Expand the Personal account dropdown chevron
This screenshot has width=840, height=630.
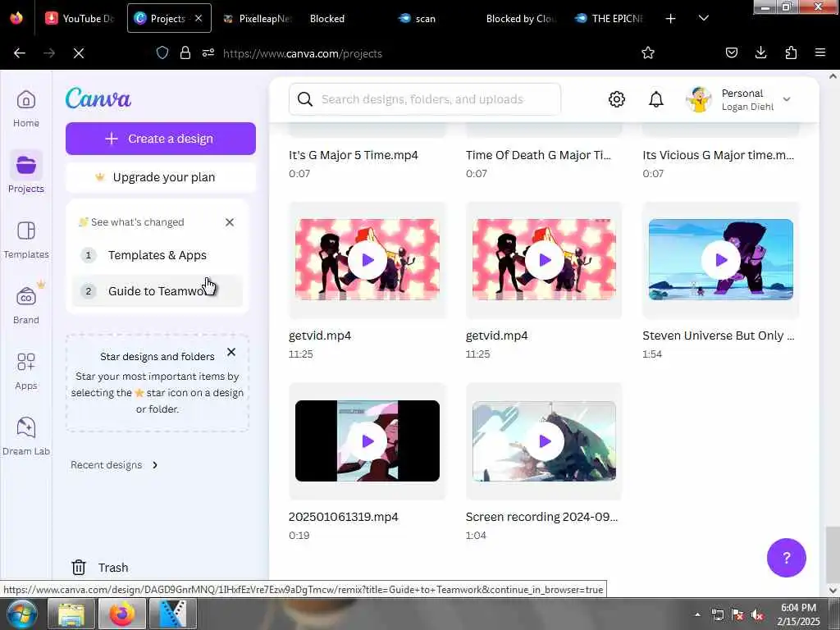tap(787, 99)
